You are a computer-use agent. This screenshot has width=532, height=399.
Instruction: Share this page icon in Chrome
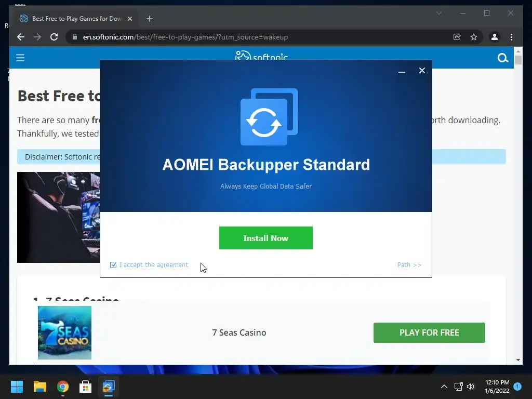(x=457, y=37)
